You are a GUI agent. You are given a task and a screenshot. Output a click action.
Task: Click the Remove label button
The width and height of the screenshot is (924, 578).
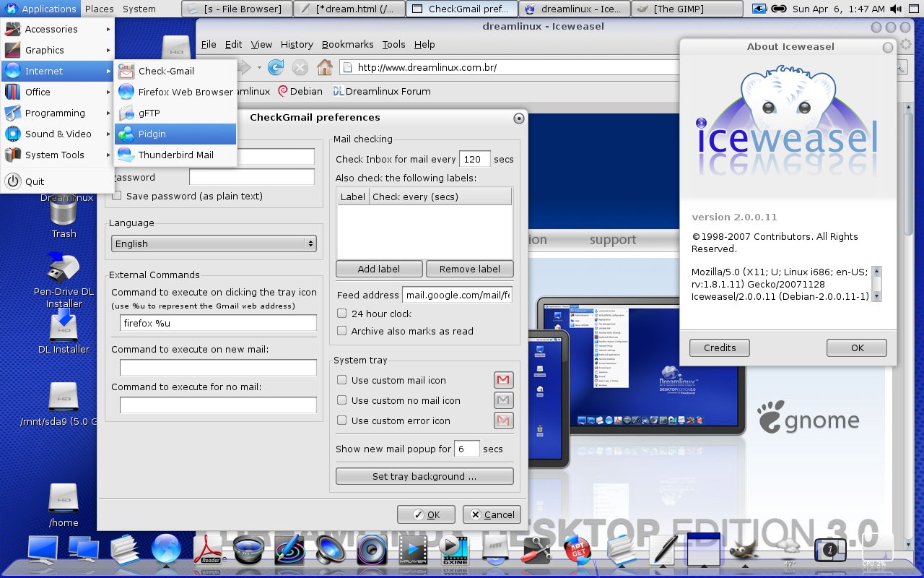click(x=470, y=269)
